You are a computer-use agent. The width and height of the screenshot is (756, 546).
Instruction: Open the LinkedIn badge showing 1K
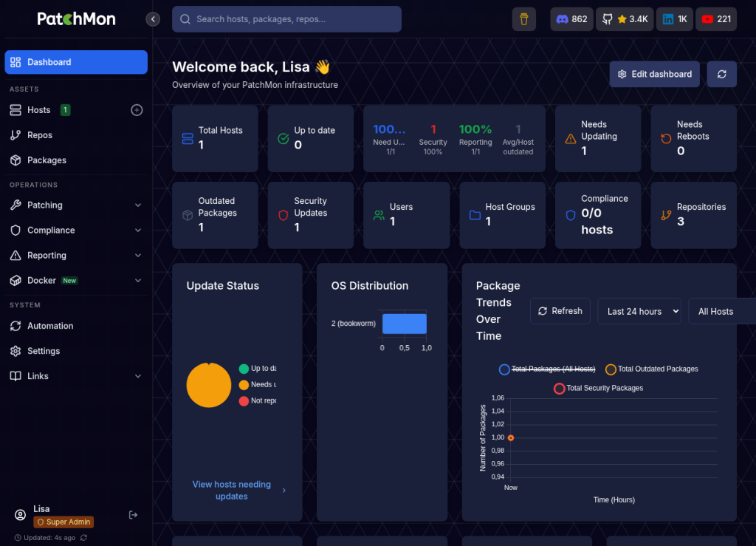(x=674, y=19)
